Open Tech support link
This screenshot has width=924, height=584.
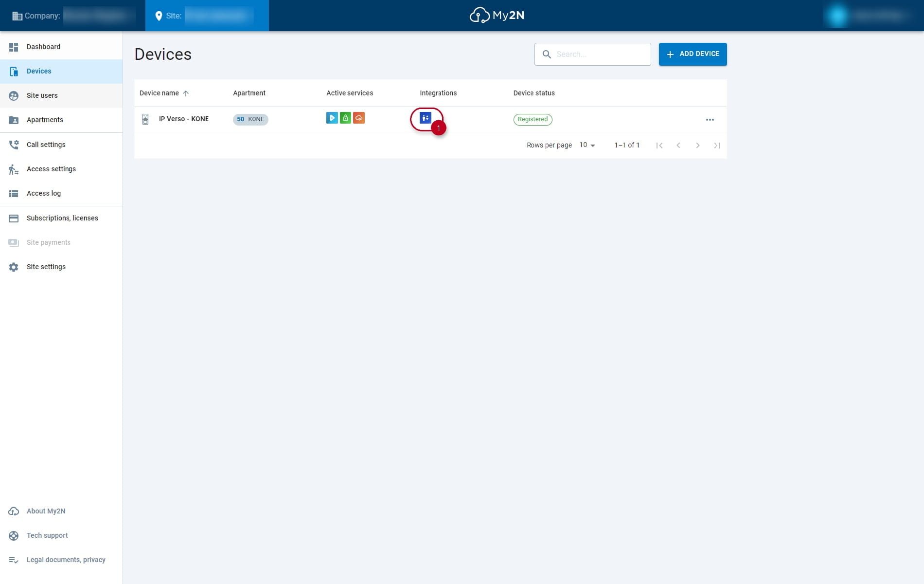[61, 535]
